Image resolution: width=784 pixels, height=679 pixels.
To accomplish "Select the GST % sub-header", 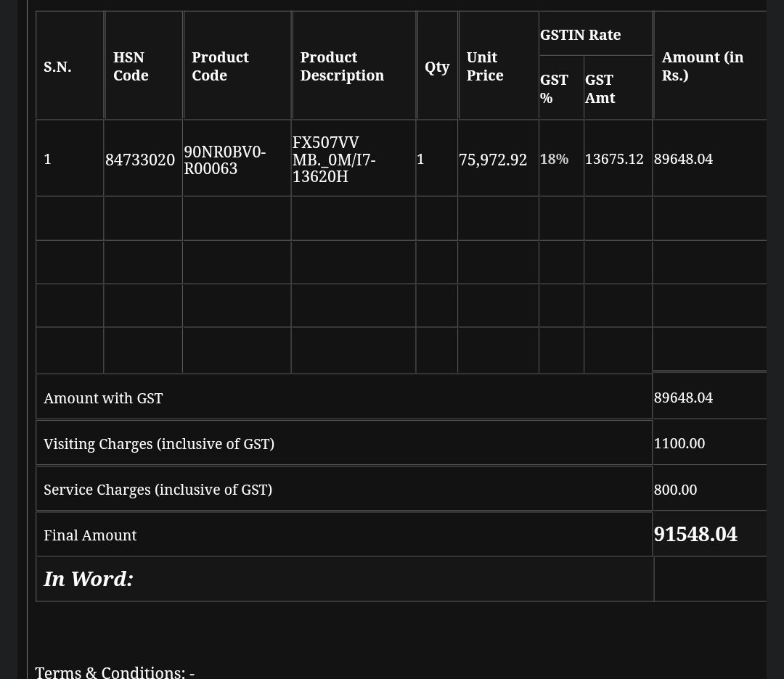I will pyautogui.click(x=554, y=89).
